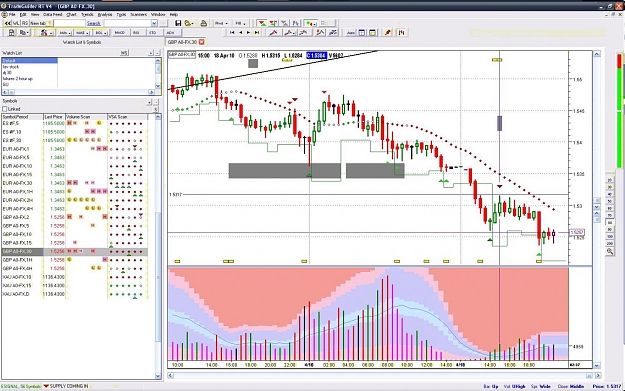Screen dimensions: 625x391
Task: Click the Volume Scan column header
Action: (x=86, y=117)
